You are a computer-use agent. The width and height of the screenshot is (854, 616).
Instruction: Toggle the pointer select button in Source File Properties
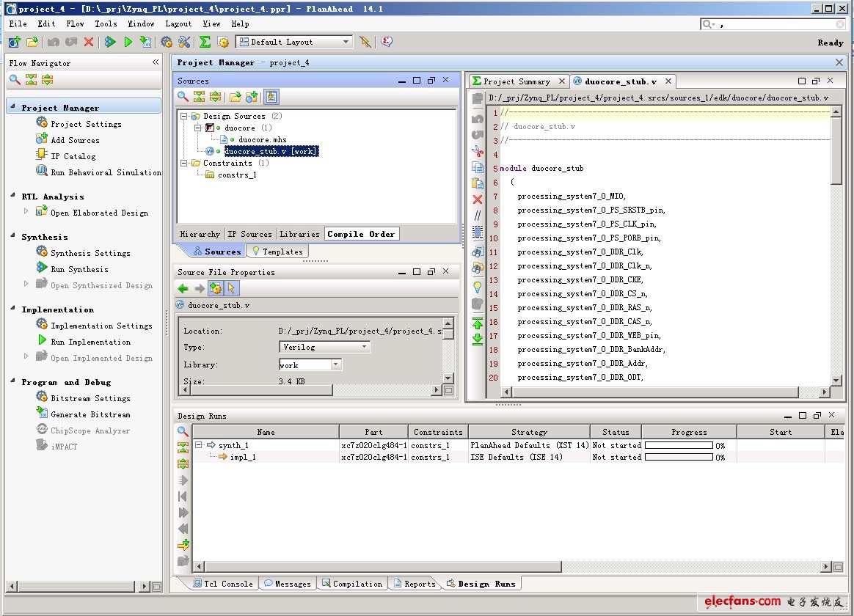[x=231, y=289]
